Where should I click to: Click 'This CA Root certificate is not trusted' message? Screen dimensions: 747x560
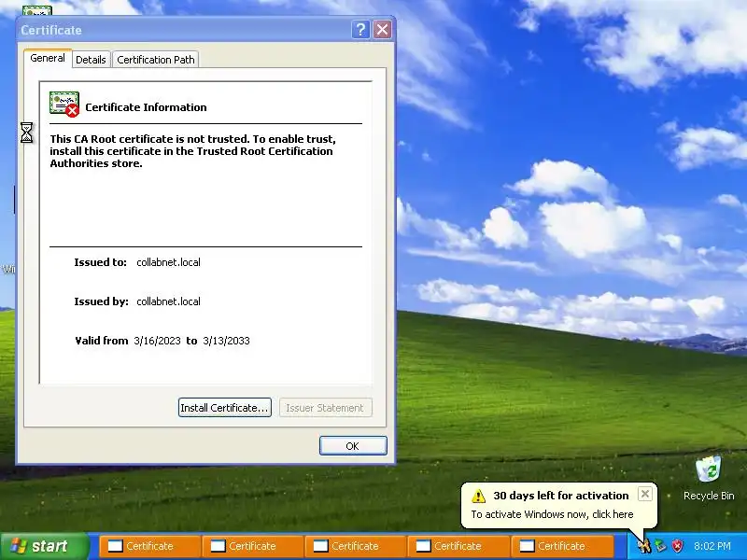[193, 151]
